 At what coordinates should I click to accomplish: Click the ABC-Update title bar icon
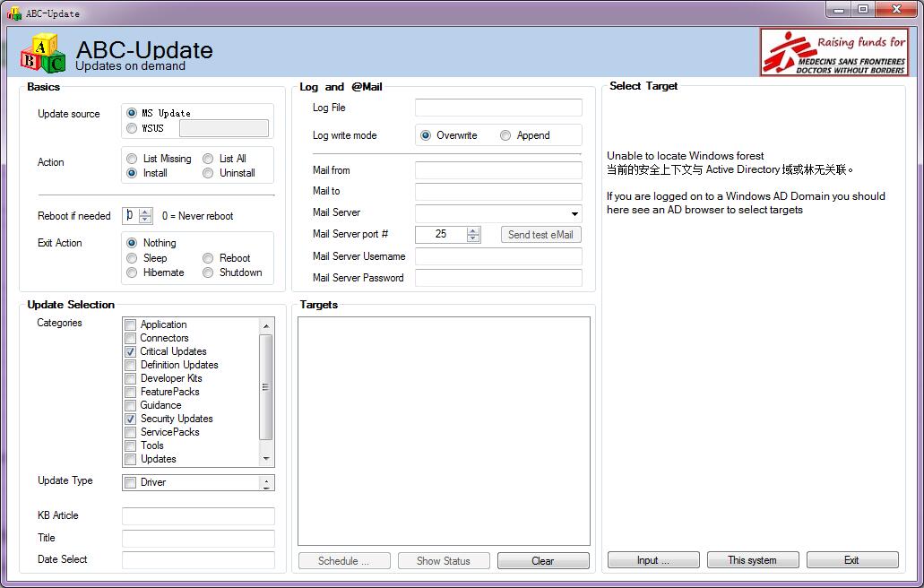pos(13,13)
